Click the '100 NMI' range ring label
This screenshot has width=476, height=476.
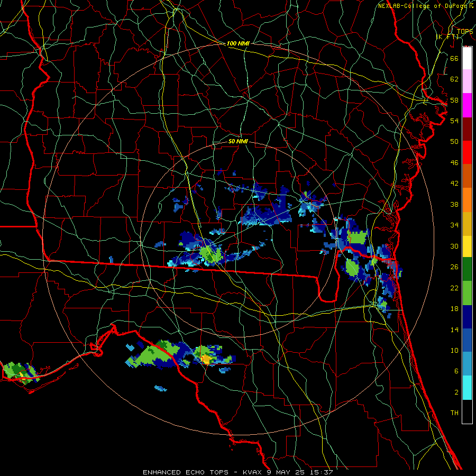[238, 43]
